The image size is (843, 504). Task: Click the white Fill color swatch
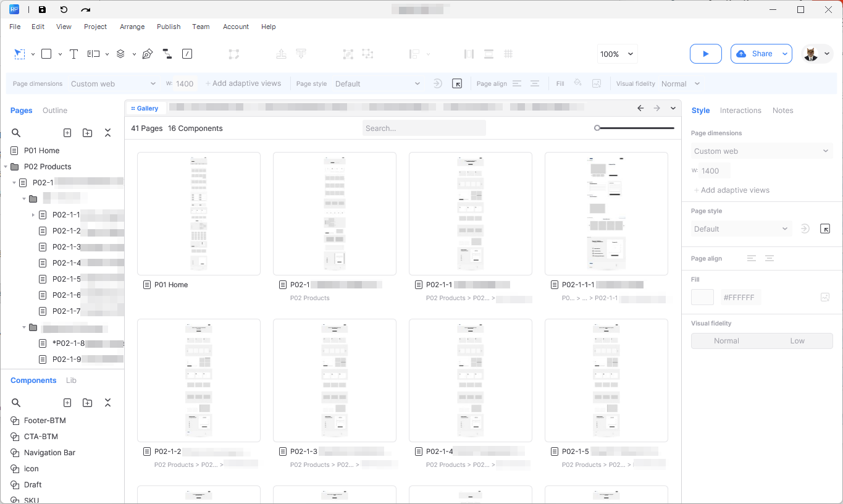[x=702, y=297]
